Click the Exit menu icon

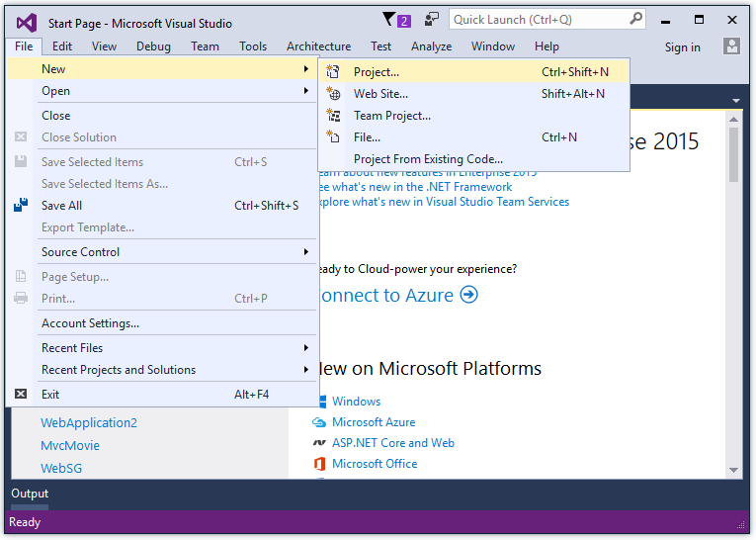tap(21, 394)
